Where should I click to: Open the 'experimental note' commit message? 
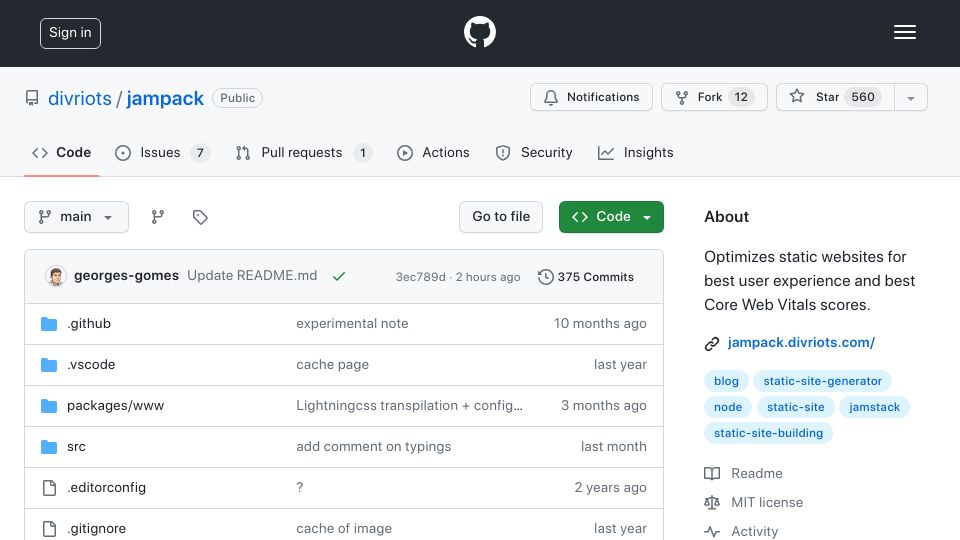tap(352, 323)
